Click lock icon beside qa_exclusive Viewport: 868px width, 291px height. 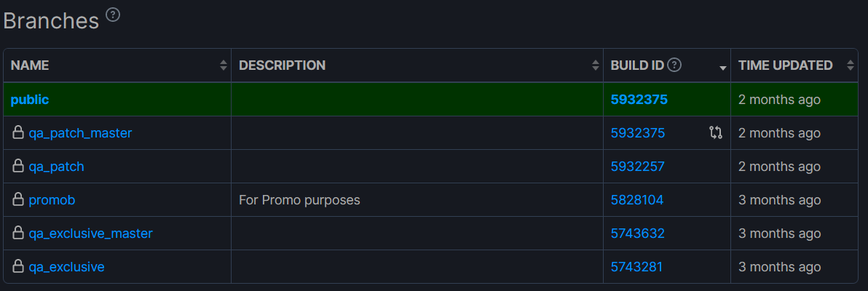click(18, 266)
